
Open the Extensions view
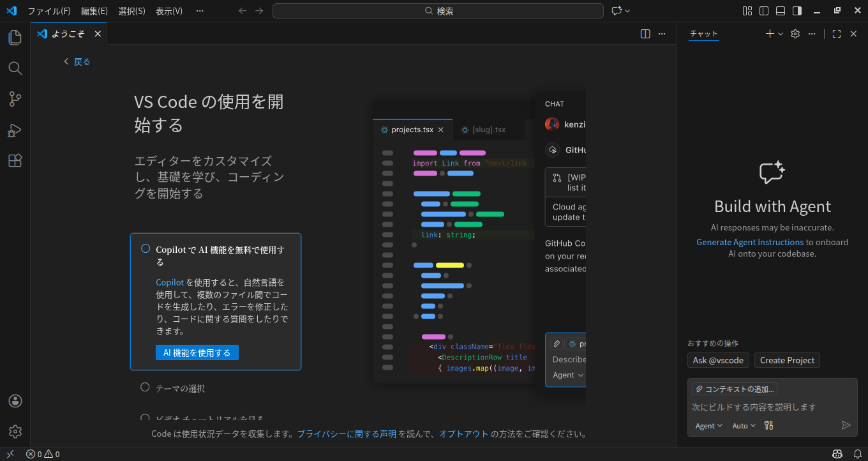pos(15,161)
